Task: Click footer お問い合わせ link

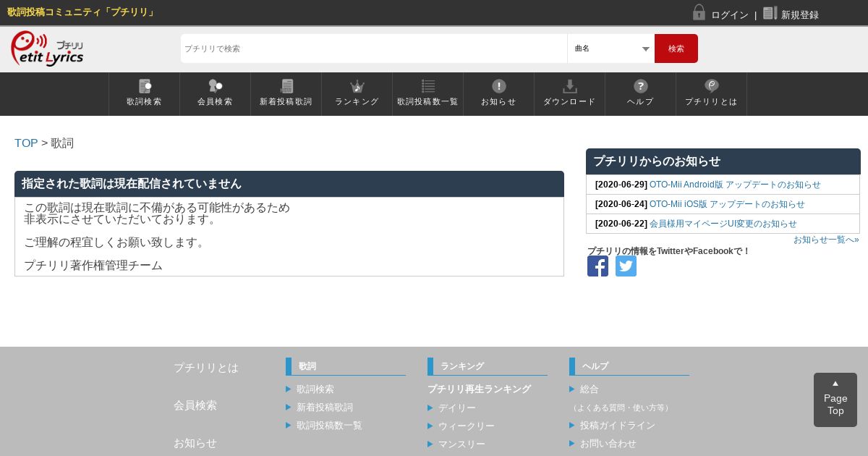Action: coord(608,444)
